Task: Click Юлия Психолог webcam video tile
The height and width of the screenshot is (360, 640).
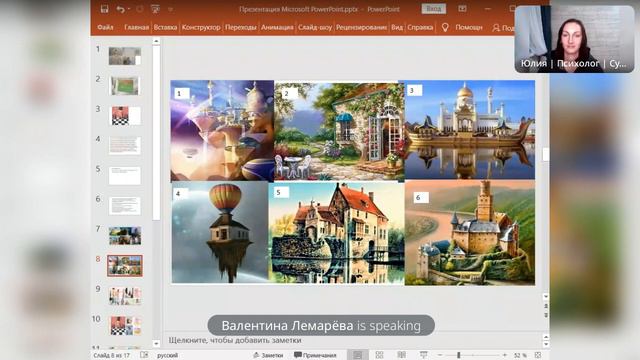Action: coord(575,39)
